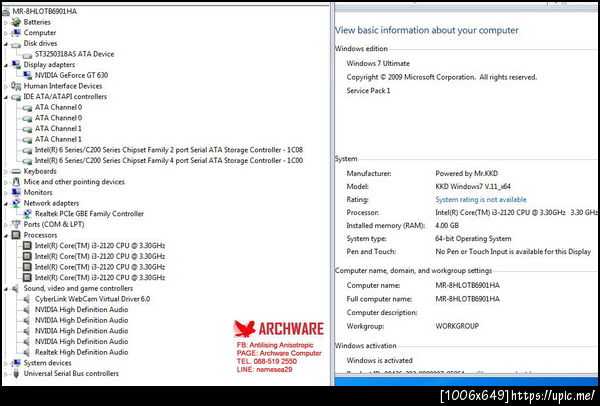Click the Disk drives category icon

(x=16, y=44)
